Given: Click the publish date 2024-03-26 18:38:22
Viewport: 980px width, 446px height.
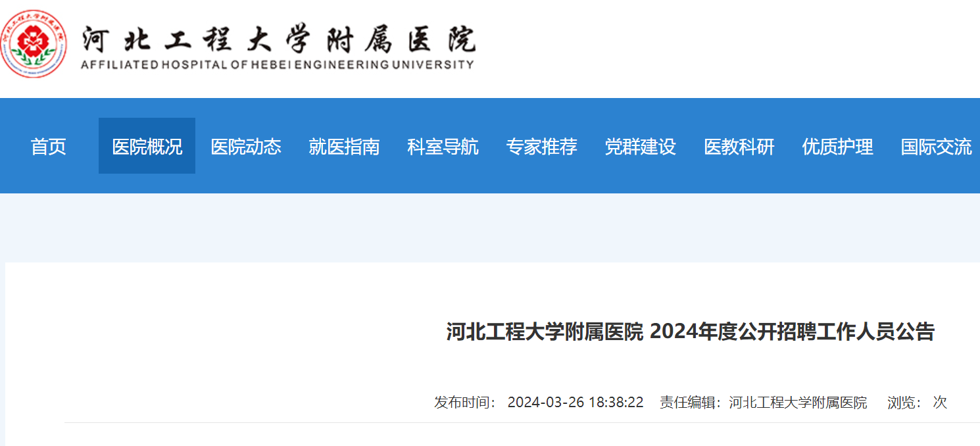Looking at the screenshot, I should tap(575, 403).
